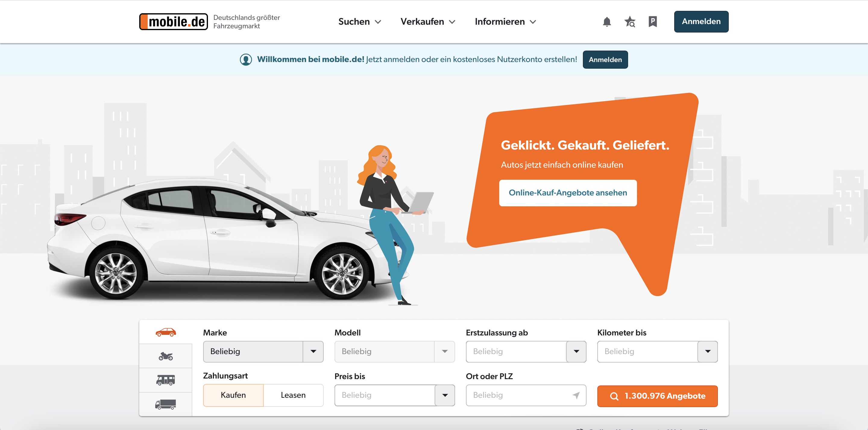Select Kaufen payment option
Viewport: 868px width, 430px height.
coord(233,395)
